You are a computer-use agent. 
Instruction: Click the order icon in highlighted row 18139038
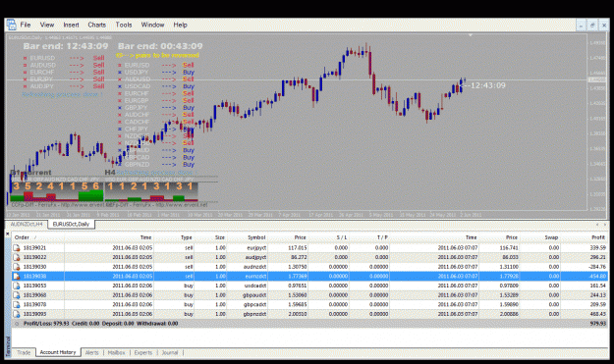pos(17,276)
